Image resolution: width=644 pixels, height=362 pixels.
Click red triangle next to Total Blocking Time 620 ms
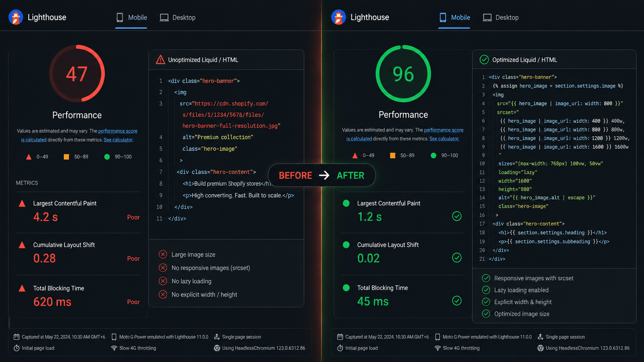(22, 288)
